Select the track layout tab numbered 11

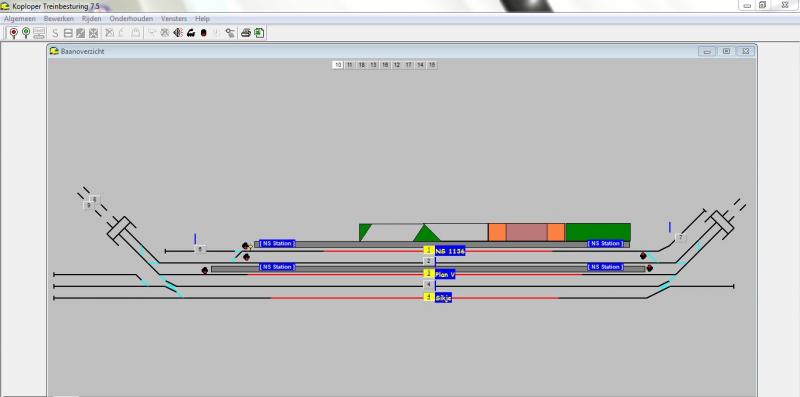[349, 65]
